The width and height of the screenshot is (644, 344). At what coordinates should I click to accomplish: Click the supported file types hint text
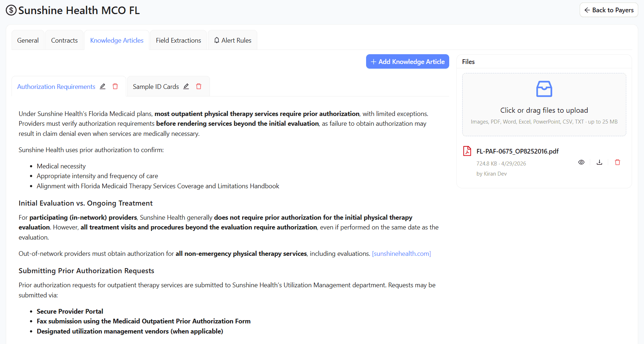[544, 122]
